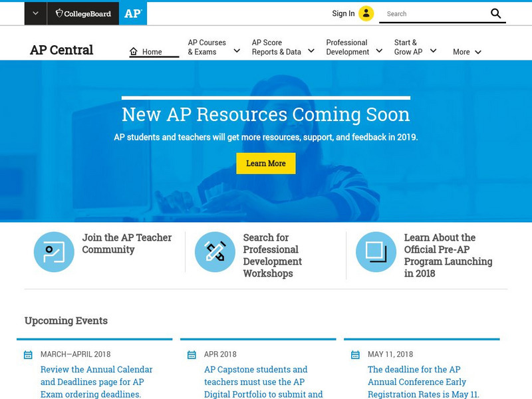Click the Home house icon
Screen dimensions: 532x399
(134, 52)
